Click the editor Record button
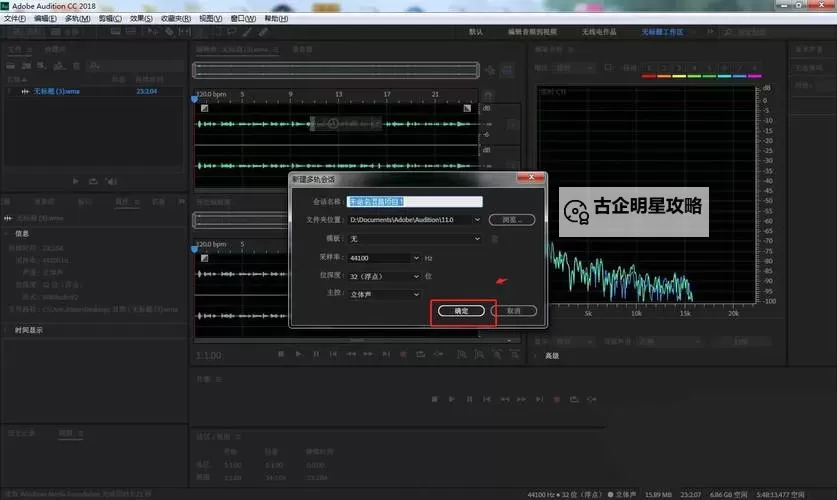 pyautogui.click(x=403, y=354)
